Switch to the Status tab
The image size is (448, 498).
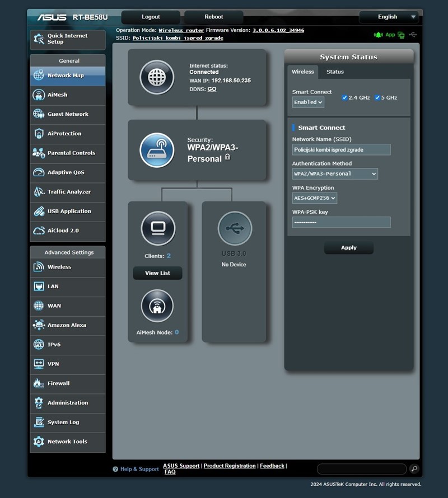click(x=335, y=72)
